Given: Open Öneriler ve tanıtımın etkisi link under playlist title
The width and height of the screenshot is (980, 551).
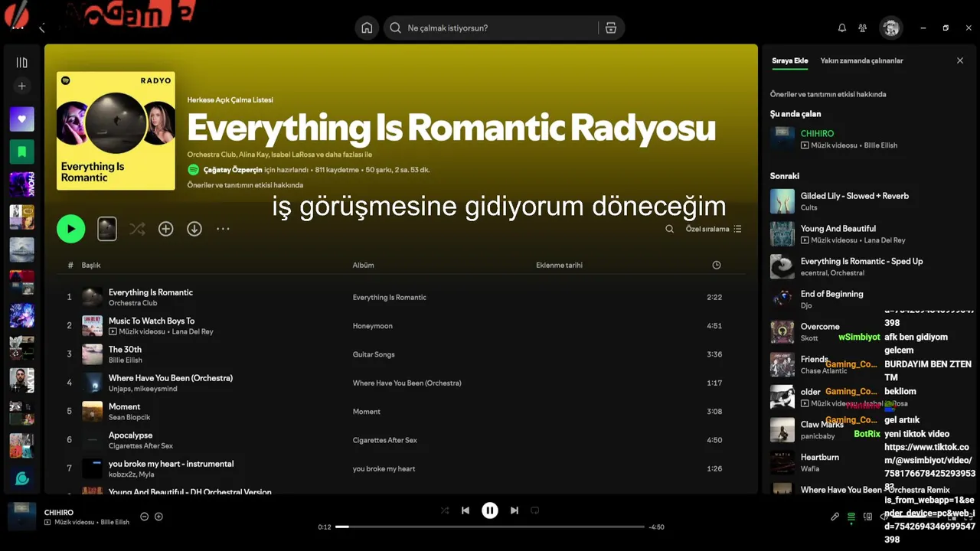Looking at the screenshot, I should pos(245,184).
